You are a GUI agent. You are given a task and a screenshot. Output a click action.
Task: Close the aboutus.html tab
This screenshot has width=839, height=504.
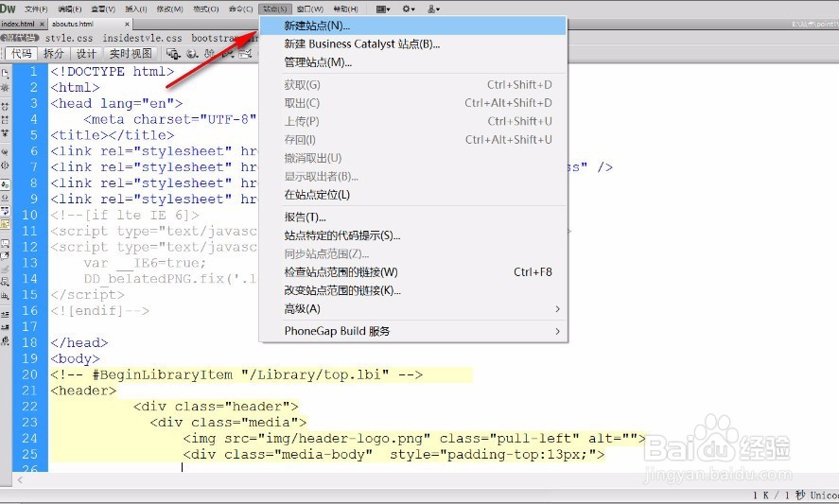(x=127, y=24)
